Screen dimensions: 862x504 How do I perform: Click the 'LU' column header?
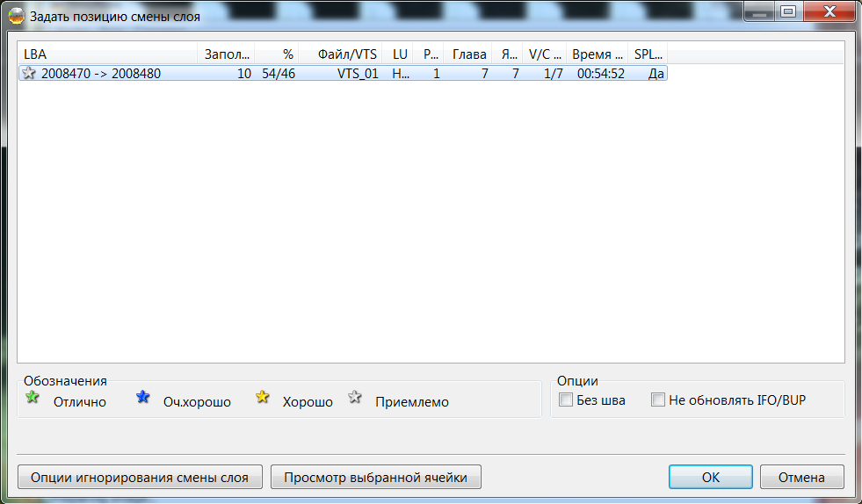click(397, 54)
